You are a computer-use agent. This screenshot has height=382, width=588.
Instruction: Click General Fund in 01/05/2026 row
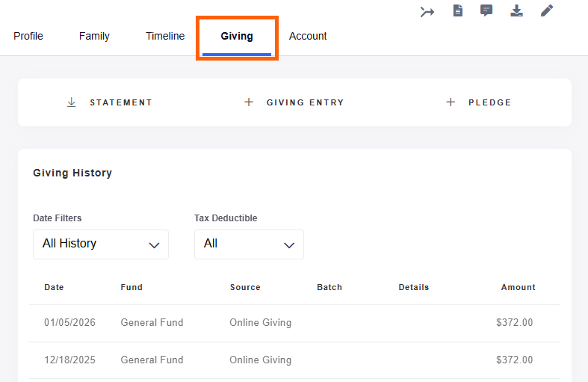pos(152,323)
